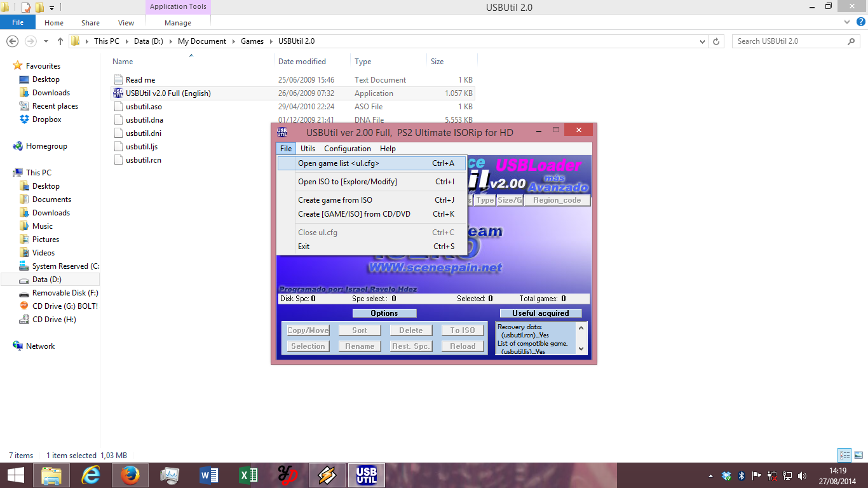Open the volume tray icon
This screenshot has width=868, height=488.
(802, 475)
